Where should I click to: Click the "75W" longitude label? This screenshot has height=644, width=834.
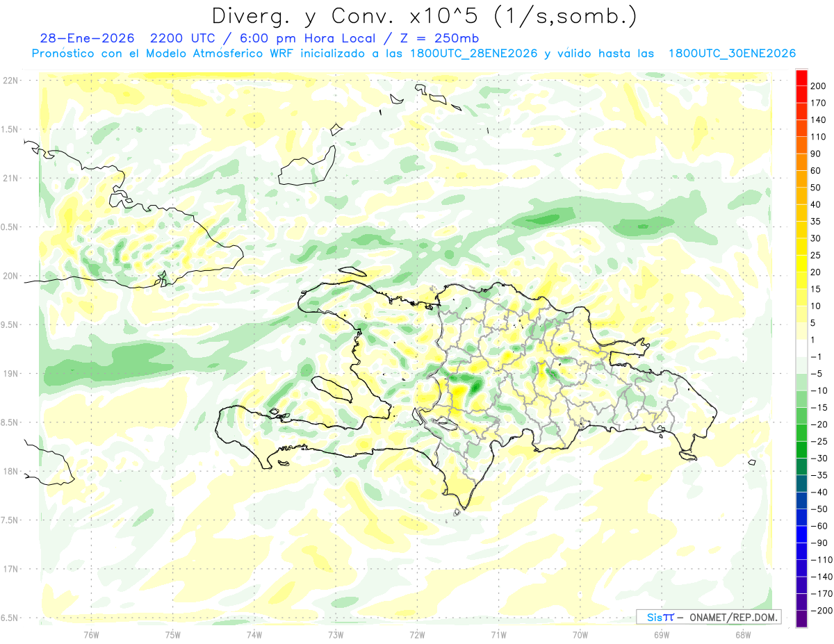point(173,634)
